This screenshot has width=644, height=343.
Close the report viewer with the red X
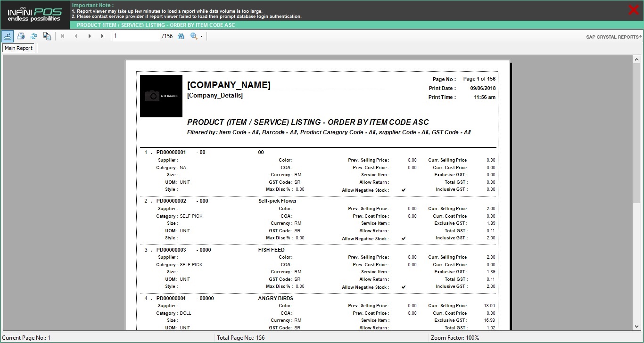click(x=634, y=10)
